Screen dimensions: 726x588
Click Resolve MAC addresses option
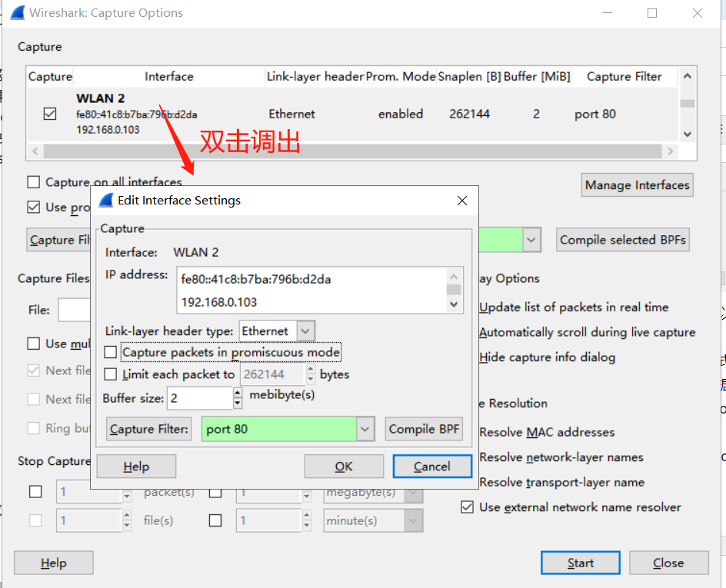[x=547, y=432]
